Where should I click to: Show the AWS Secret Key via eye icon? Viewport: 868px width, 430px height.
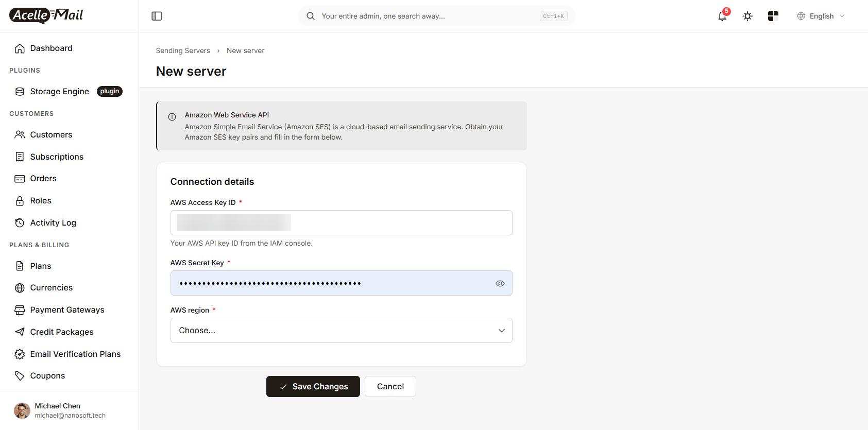pyautogui.click(x=500, y=283)
